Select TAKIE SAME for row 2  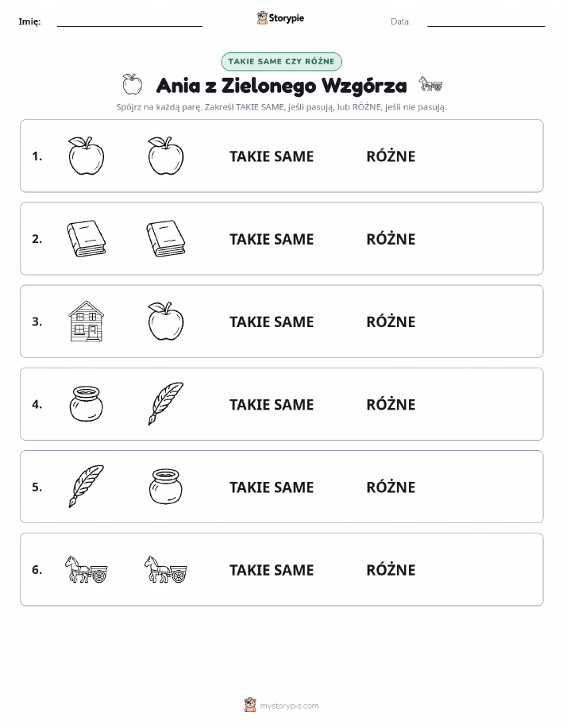point(272,239)
